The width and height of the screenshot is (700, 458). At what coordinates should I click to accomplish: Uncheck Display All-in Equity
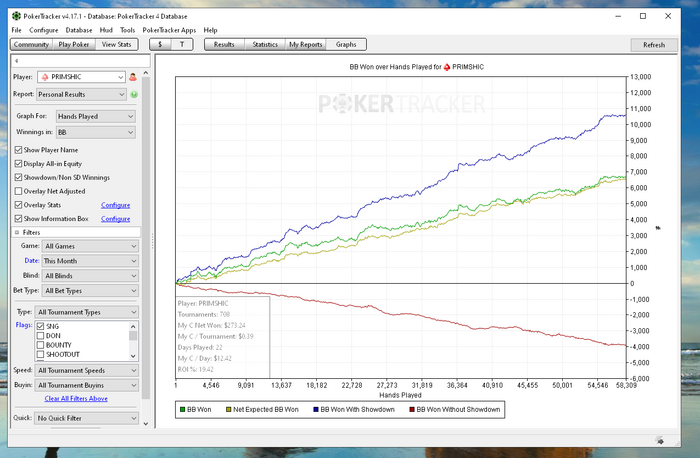(18, 164)
